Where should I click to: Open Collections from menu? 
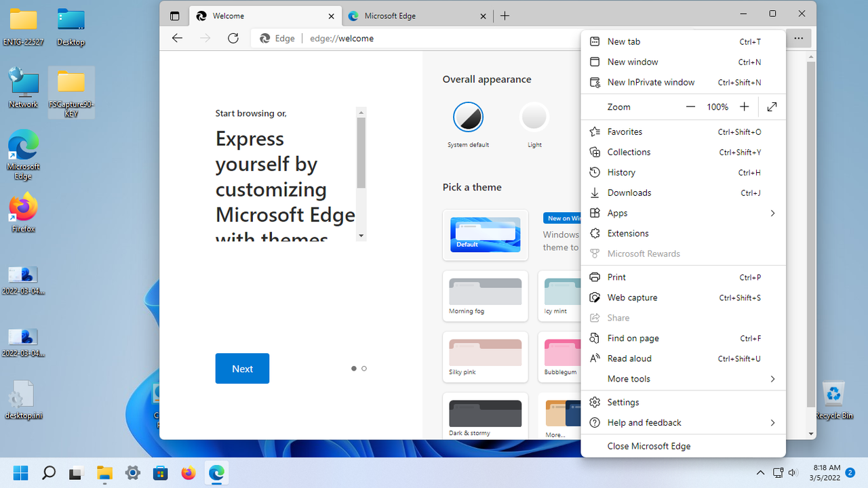point(684,152)
